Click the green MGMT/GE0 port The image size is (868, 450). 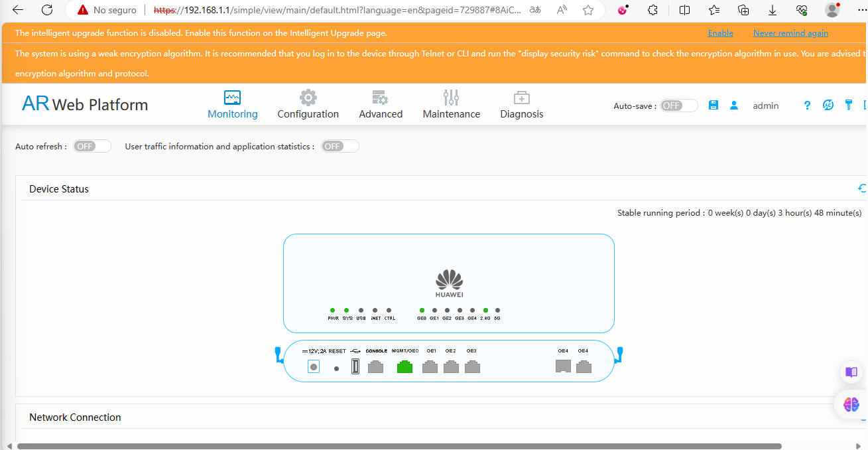[x=404, y=366]
